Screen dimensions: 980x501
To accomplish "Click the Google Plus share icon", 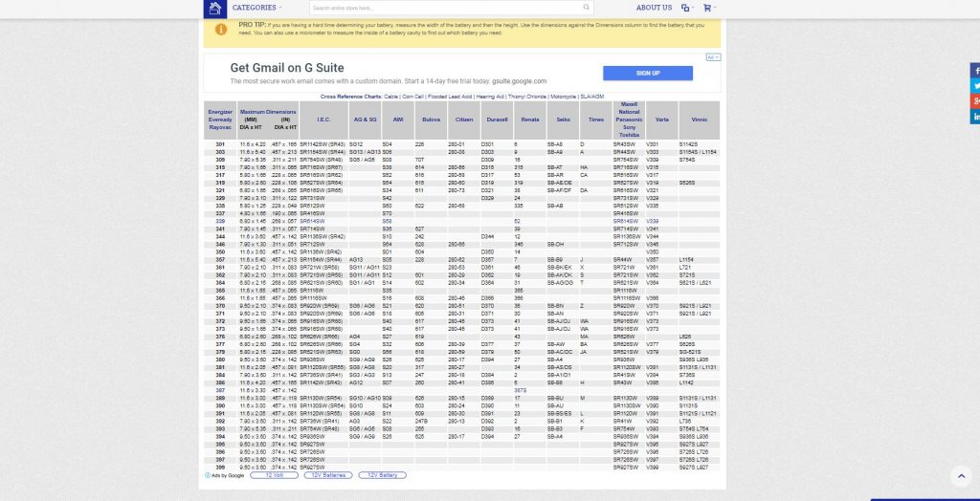I will [x=974, y=100].
